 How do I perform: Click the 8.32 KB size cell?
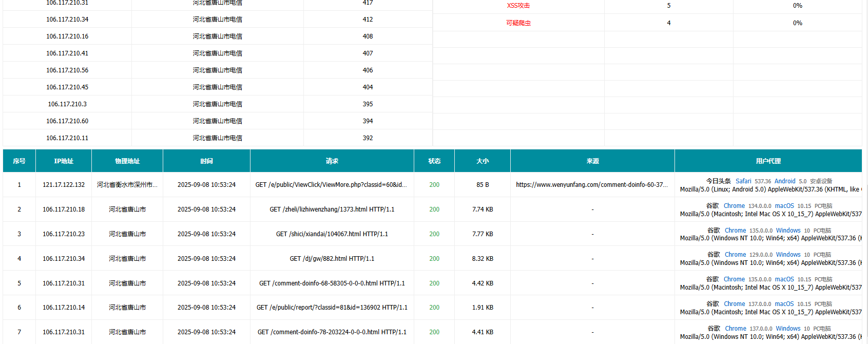483,259
